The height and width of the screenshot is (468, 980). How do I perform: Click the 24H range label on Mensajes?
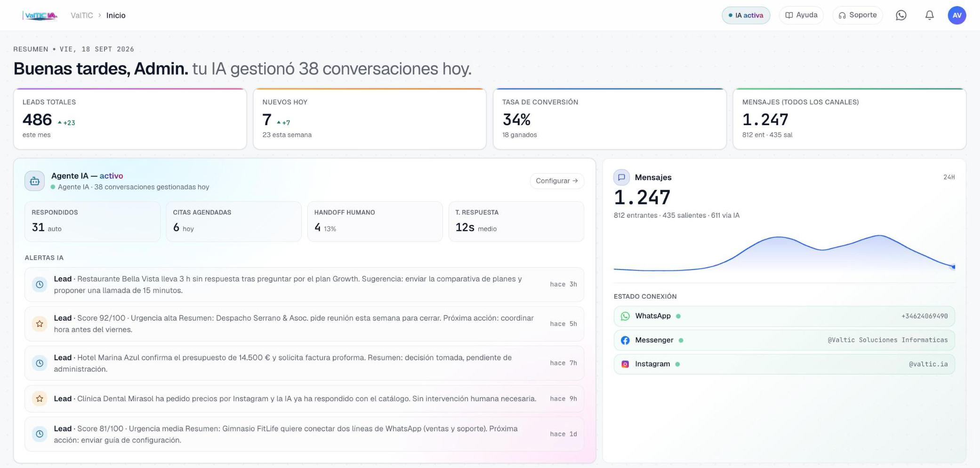pyautogui.click(x=949, y=177)
